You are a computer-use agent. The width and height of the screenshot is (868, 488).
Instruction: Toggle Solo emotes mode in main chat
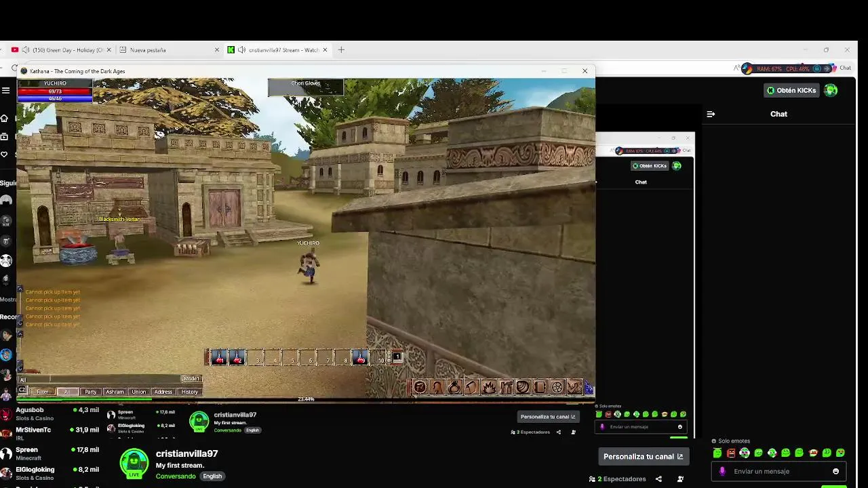(x=730, y=441)
